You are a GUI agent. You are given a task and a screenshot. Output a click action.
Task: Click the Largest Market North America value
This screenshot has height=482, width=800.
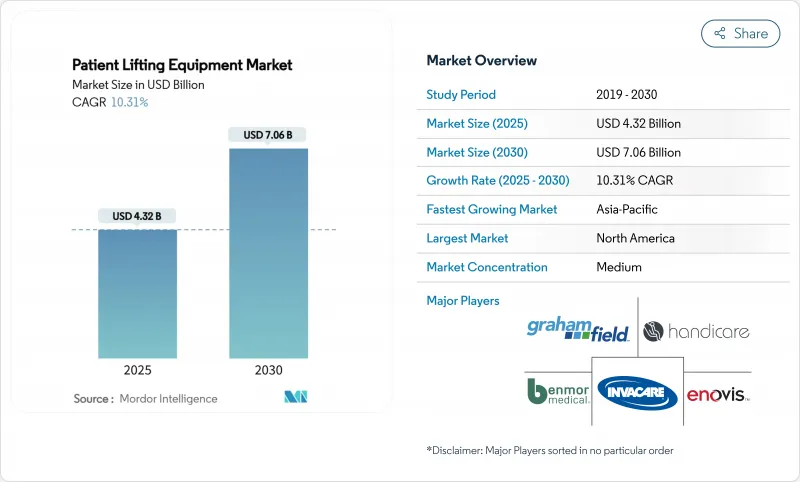[635, 238]
